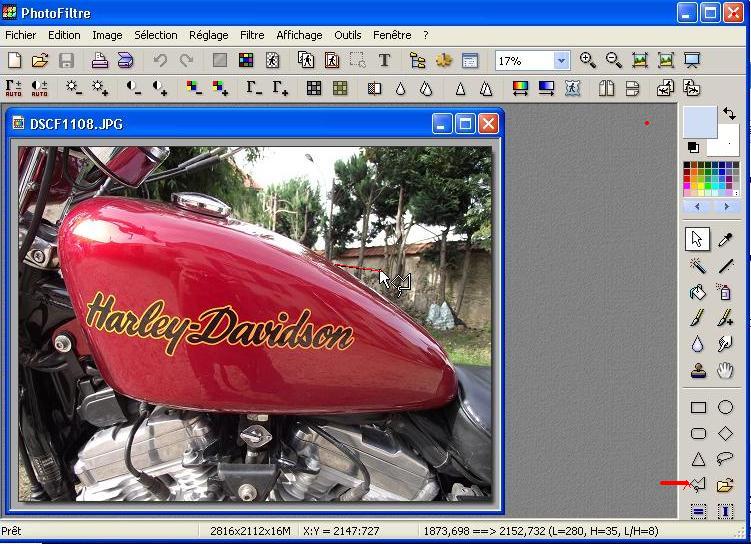The height and width of the screenshot is (544, 751).
Task: Choose the Ellipse selection shape
Action: click(725, 407)
